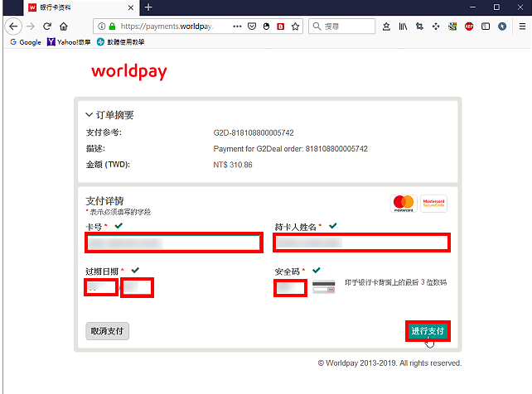The image size is (532, 394).
Task: Click the 进行支付 make payment button
Action: pos(428,331)
